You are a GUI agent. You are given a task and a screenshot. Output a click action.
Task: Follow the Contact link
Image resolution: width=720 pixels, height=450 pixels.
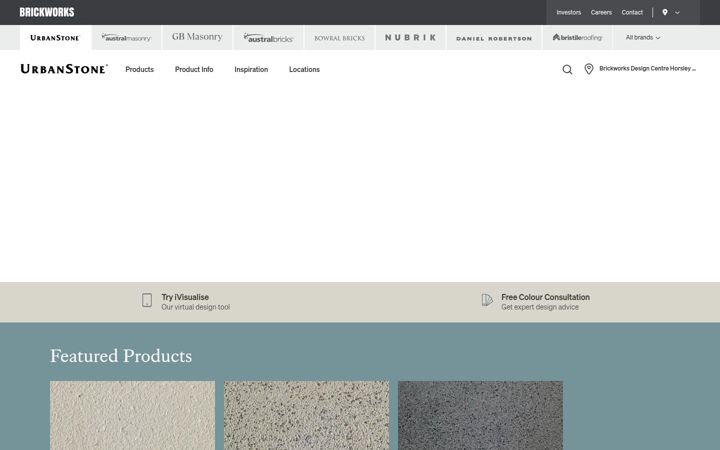(632, 12)
